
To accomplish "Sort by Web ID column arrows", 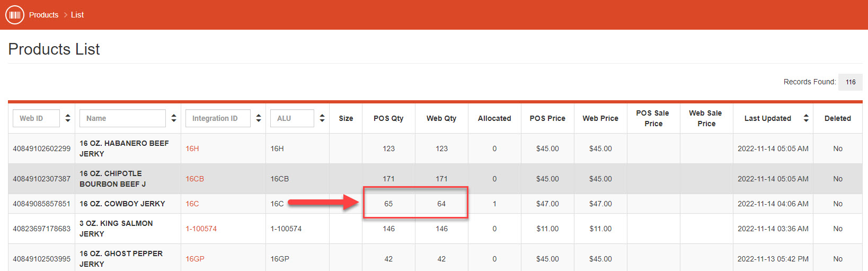I will click(68, 118).
